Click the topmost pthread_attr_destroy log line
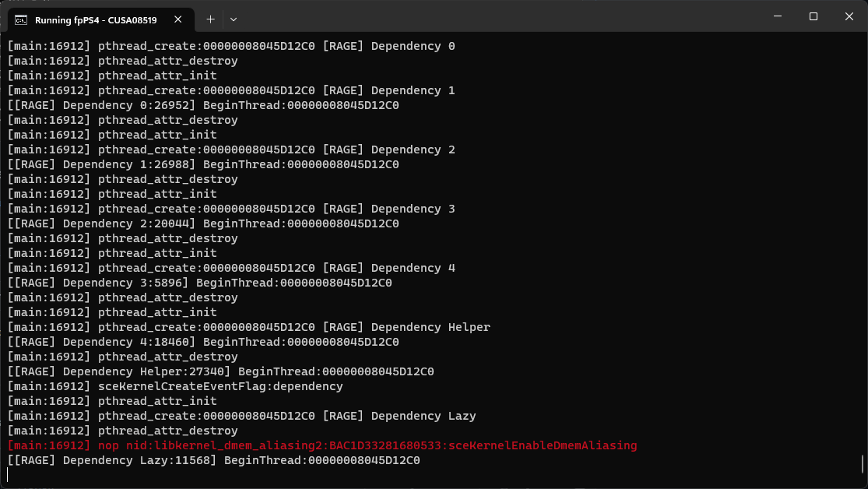This screenshot has width=868, height=489. pyautogui.click(x=121, y=61)
